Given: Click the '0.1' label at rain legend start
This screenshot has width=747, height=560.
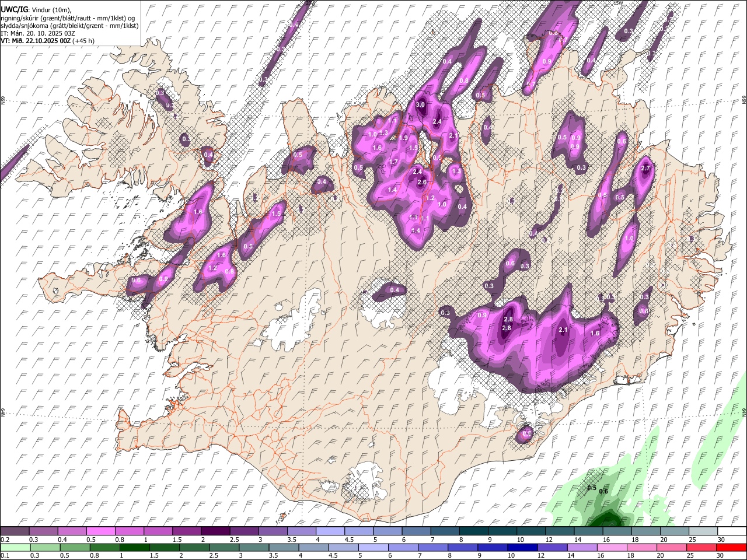Looking at the screenshot, I should [5, 555].
